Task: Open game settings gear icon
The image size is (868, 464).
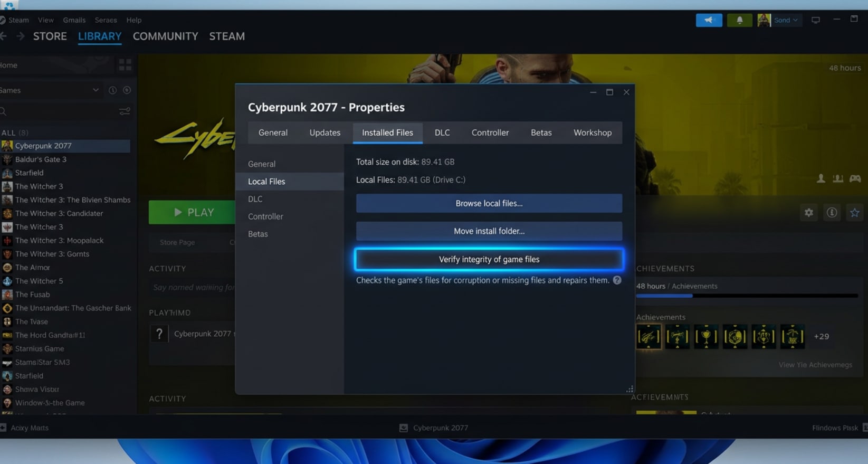Action: tap(809, 213)
